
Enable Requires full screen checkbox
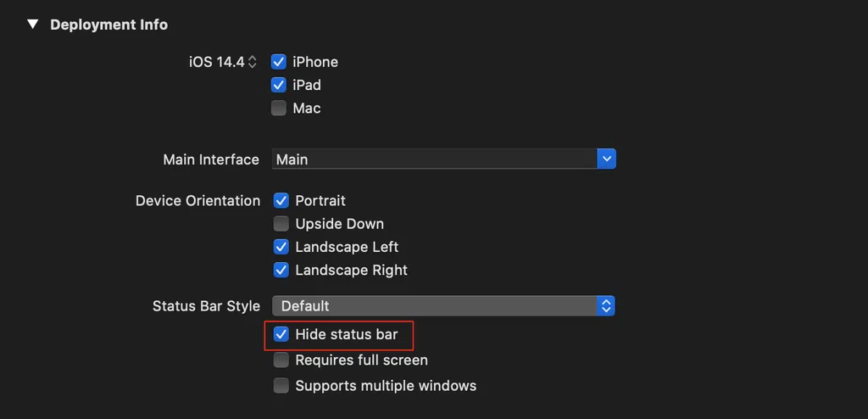tap(281, 360)
